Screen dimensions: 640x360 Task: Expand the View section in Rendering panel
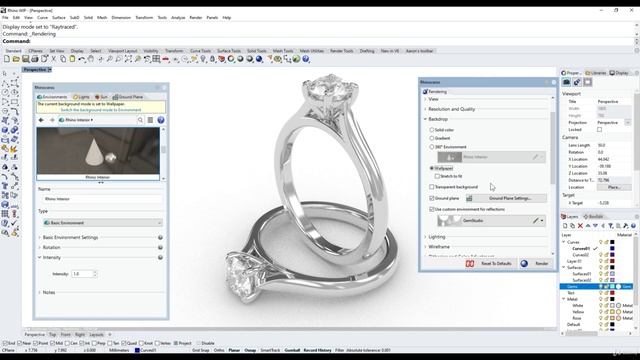[425, 99]
